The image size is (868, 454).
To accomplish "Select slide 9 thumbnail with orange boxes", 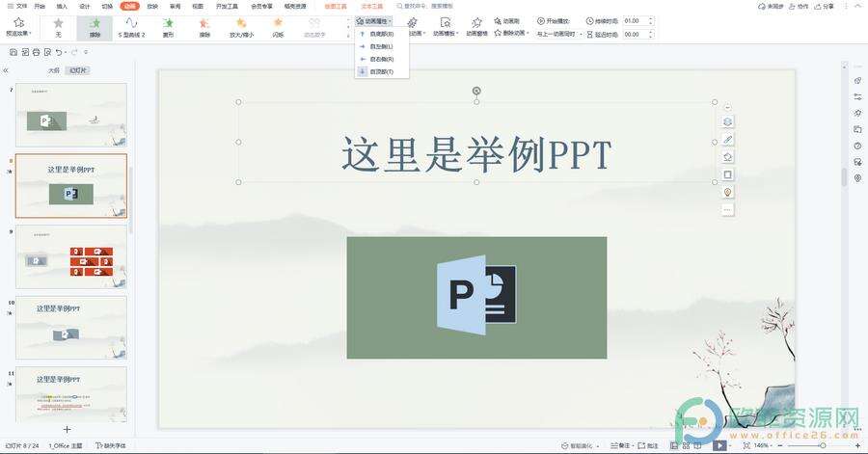I will (71, 256).
